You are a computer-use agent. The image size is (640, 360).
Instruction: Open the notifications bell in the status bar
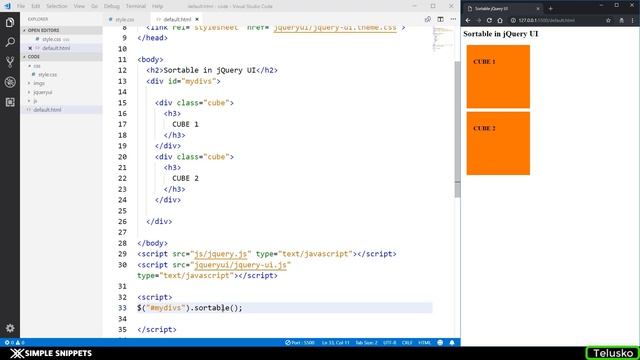(452, 342)
